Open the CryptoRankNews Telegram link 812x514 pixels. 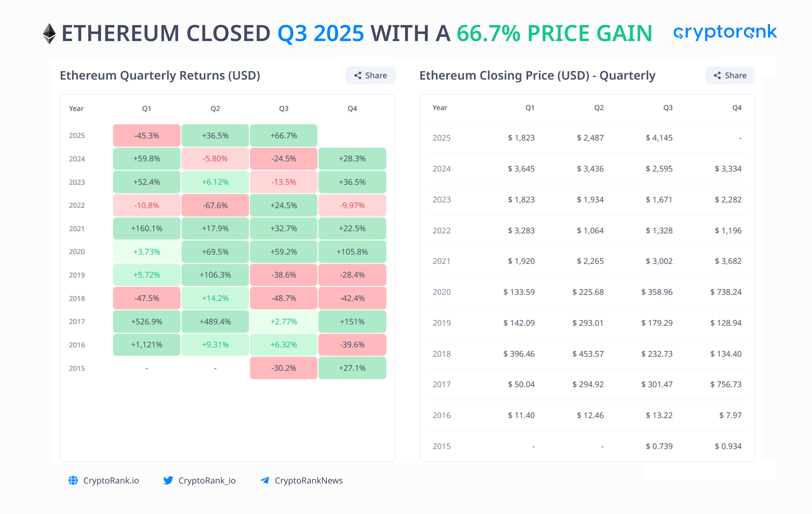[x=309, y=480]
